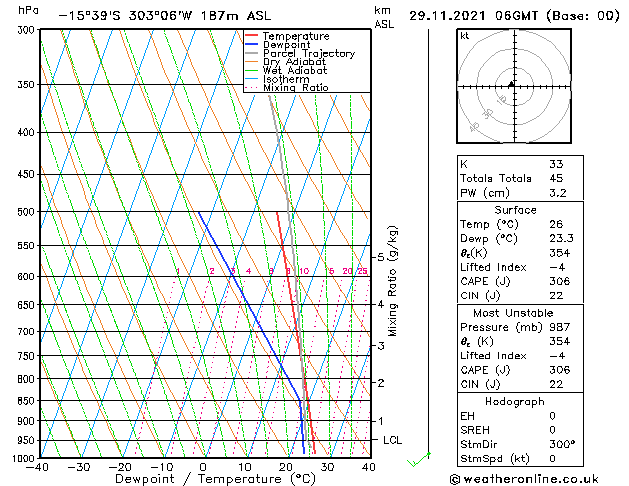Screen dimensions: 629x486
Task: Click the 1000 hPa pressure axis label
Action: (x=24, y=458)
